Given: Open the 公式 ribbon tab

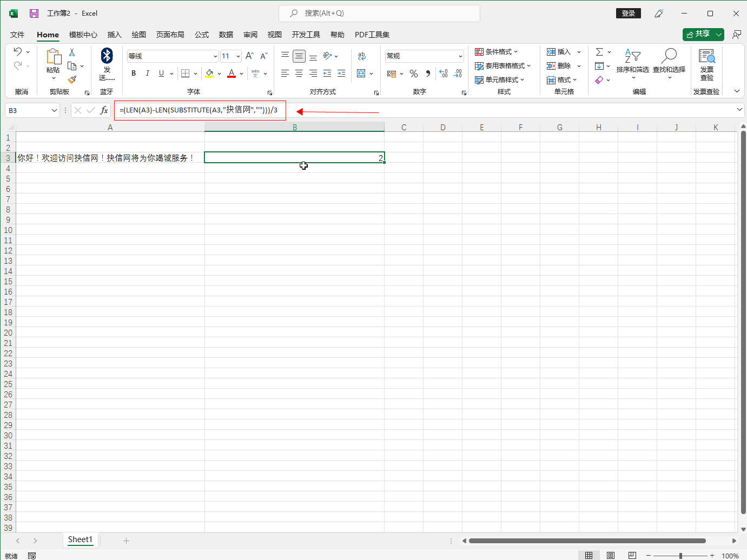Looking at the screenshot, I should (202, 35).
